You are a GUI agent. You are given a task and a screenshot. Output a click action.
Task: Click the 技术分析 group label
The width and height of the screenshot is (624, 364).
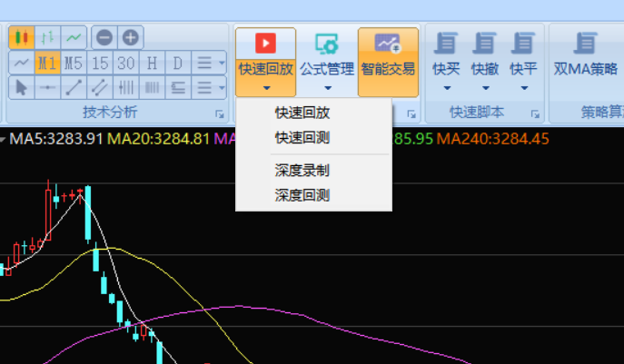point(110,113)
